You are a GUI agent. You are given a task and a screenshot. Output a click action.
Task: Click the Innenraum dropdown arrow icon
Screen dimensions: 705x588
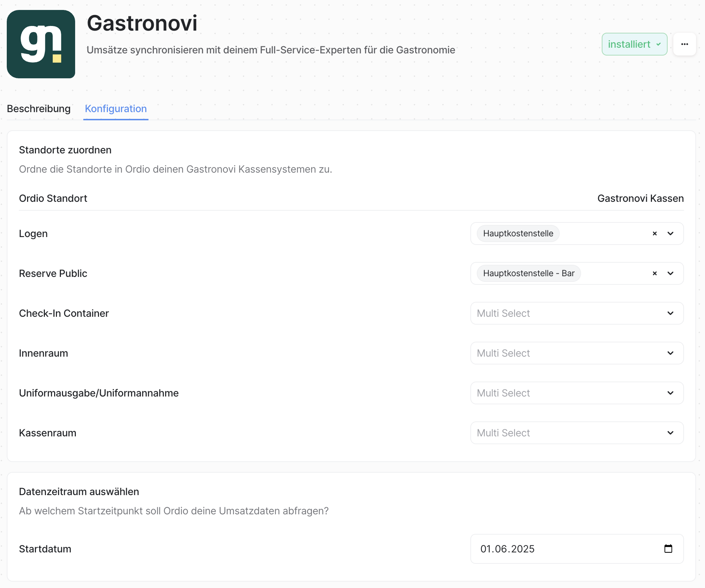click(670, 353)
